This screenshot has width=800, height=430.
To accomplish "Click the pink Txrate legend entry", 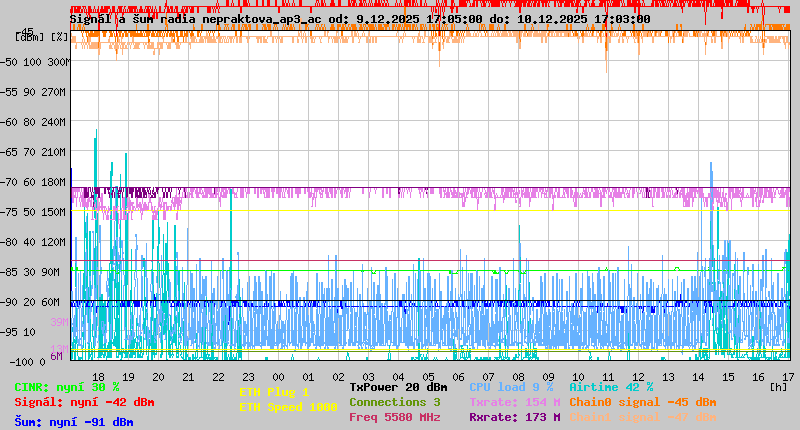I will [514, 402].
